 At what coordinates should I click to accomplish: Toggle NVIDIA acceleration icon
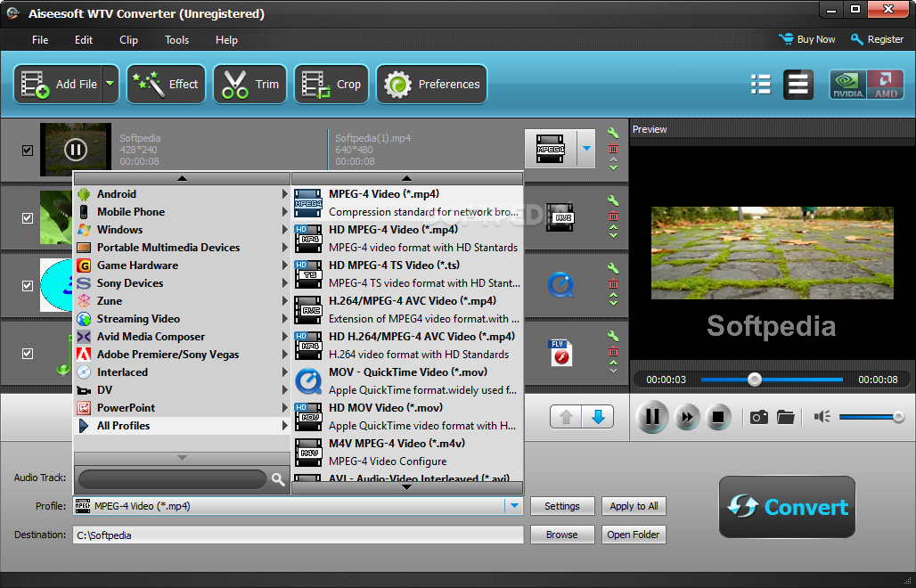(847, 84)
